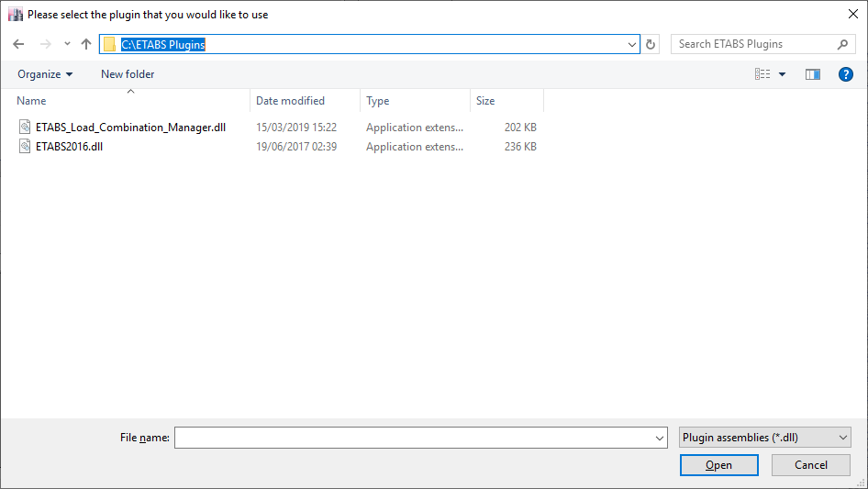Go forward using the right arrow
The height and width of the screenshot is (489, 868).
click(x=45, y=44)
